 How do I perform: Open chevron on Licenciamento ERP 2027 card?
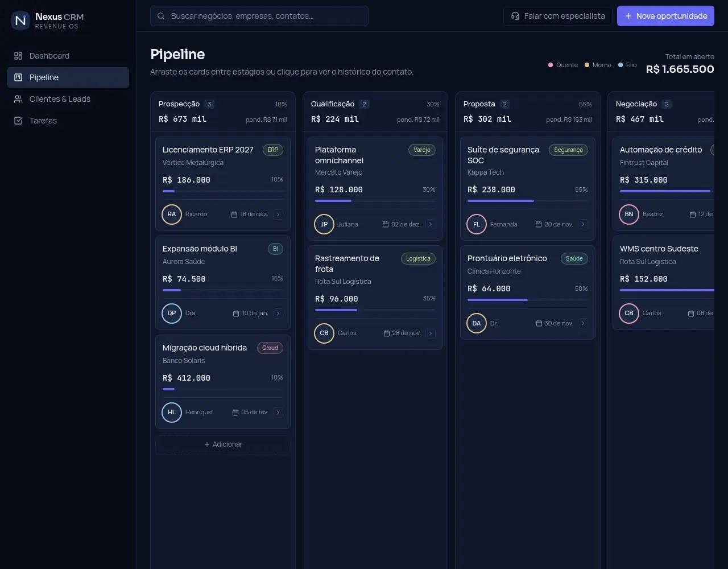tap(278, 215)
